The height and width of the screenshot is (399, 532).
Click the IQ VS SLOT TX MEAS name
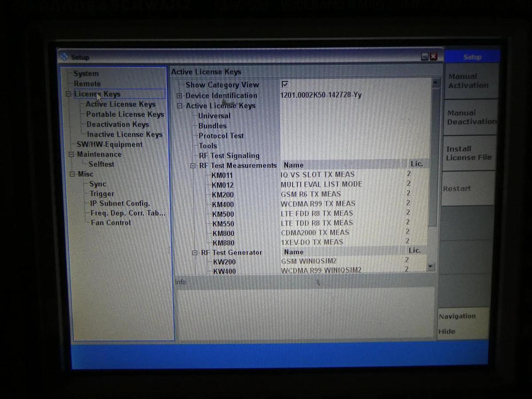[318, 175]
